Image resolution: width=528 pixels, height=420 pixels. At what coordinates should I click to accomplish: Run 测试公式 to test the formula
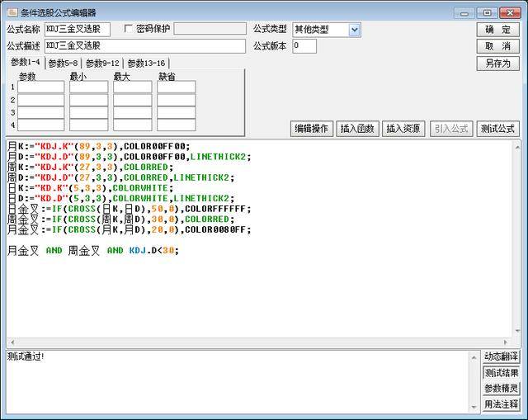497,129
